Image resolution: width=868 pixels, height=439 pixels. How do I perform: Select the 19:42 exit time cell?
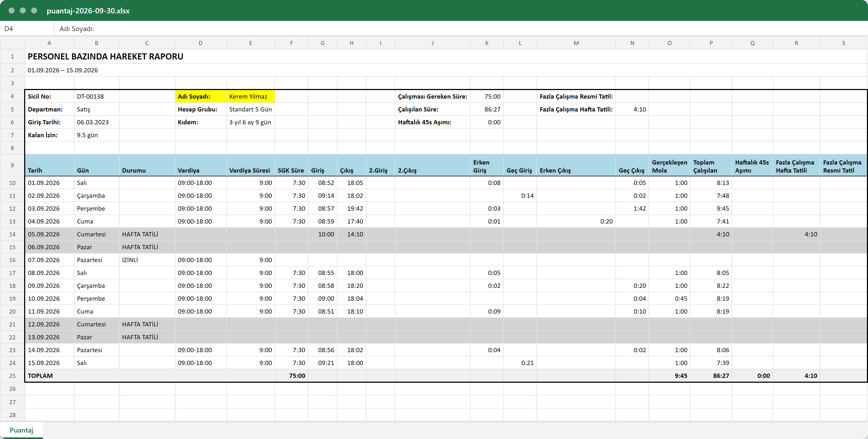pos(351,209)
